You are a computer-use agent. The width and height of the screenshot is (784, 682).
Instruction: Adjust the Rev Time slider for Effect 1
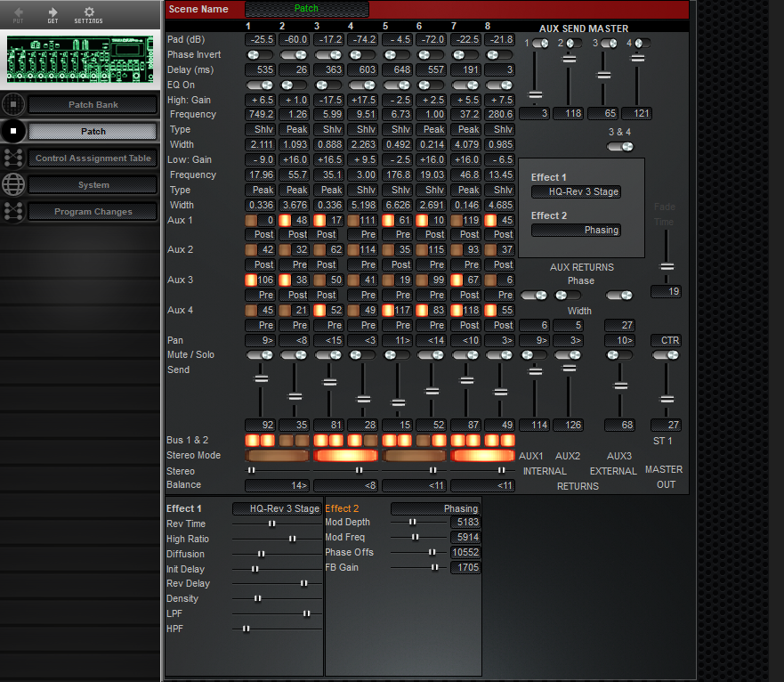[x=273, y=523]
